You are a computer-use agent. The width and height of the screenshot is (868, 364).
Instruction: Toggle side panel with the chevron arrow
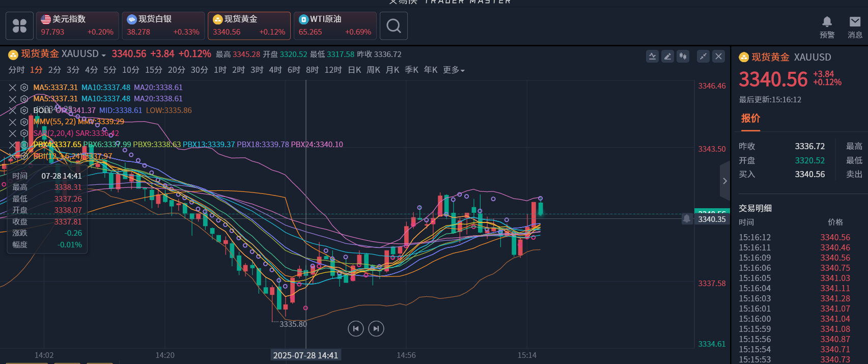point(724,181)
